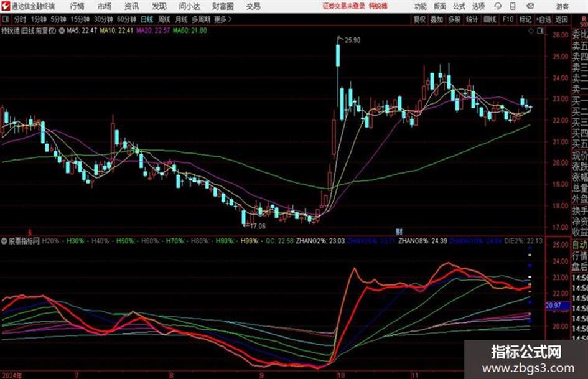Screen dimensions: 588x379
Task: Click the MA60: 21.80 indicator label
Action: 190,30
